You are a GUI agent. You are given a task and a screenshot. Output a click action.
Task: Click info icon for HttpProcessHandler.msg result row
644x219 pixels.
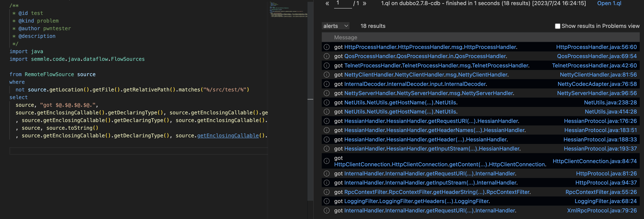pos(326,47)
